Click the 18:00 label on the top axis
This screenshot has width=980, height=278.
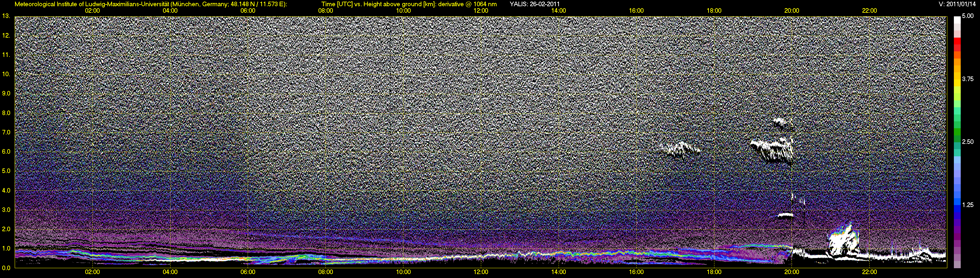pyautogui.click(x=714, y=11)
